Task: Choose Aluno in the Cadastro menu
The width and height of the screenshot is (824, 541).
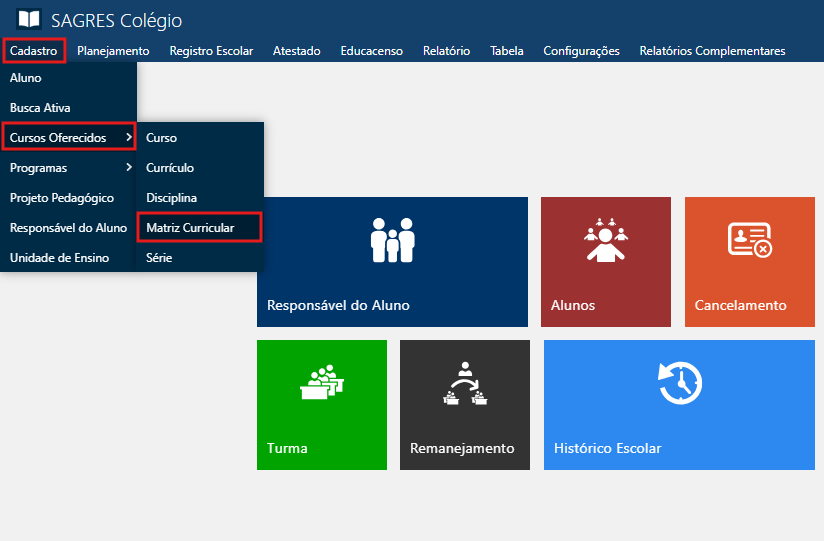Action: 26,78
